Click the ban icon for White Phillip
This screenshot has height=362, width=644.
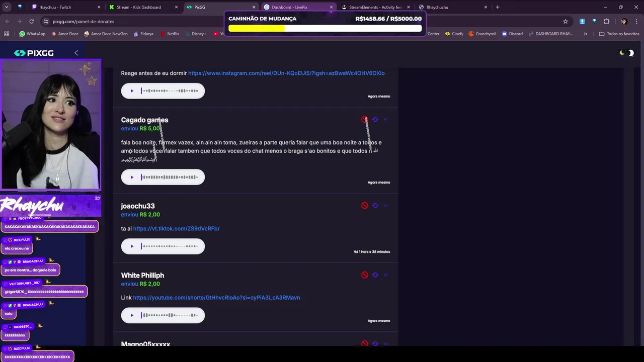(x=365, y=275)
